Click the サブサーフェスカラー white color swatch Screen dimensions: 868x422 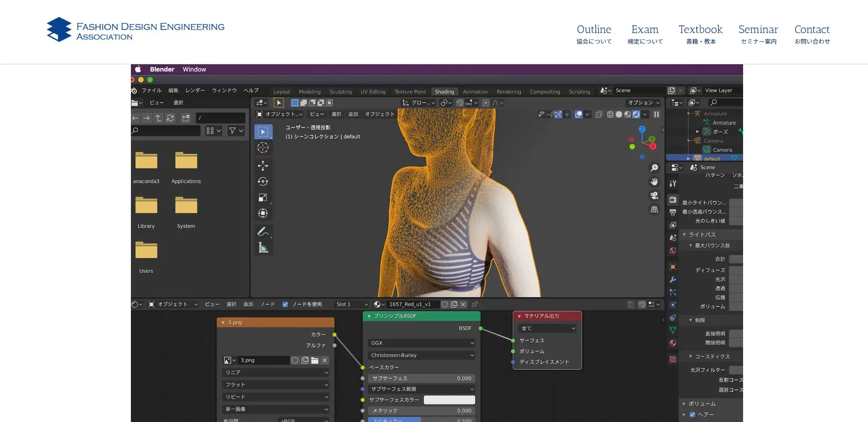[449, 400]
